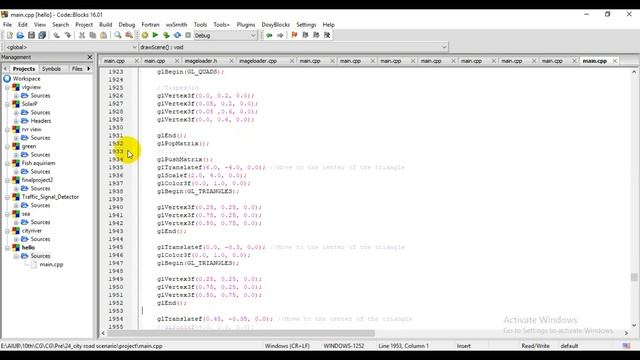Viewport: 640px width, 360px height.
Task: Click the Undo toolbar icon
Action: tap(56, 36)
